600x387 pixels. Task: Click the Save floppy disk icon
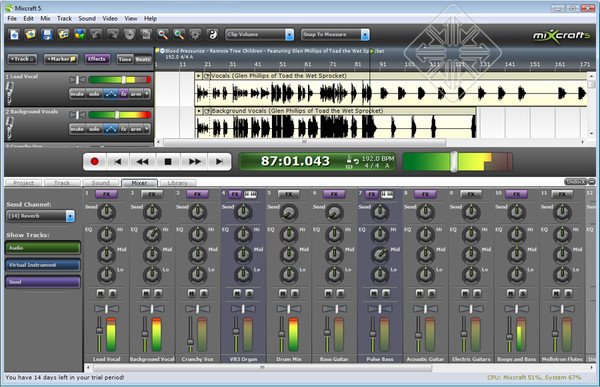coord(47,35)
